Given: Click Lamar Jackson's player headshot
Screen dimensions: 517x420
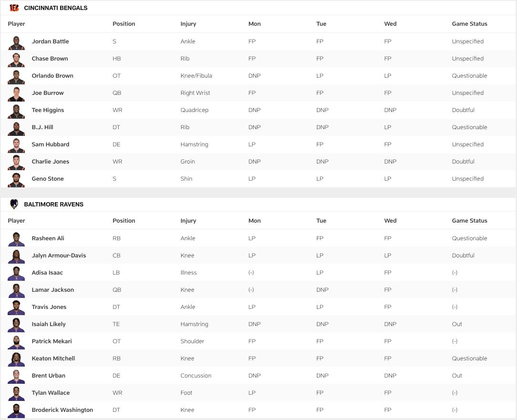Looking at the screenshot, I should coord(16,290).
